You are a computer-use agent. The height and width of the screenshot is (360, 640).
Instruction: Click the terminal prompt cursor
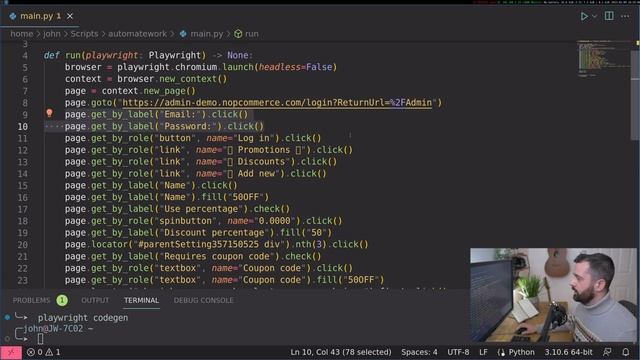pos(40,339)
